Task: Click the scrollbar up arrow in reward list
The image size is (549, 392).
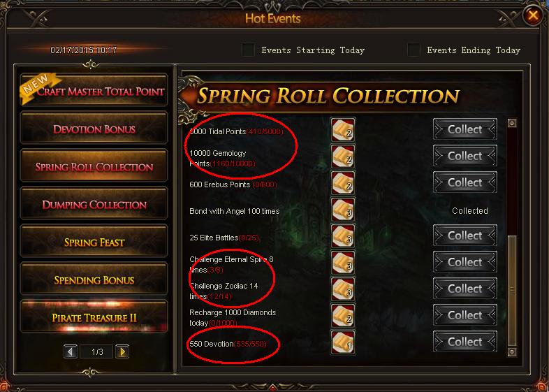Action: tap(512, 123)
